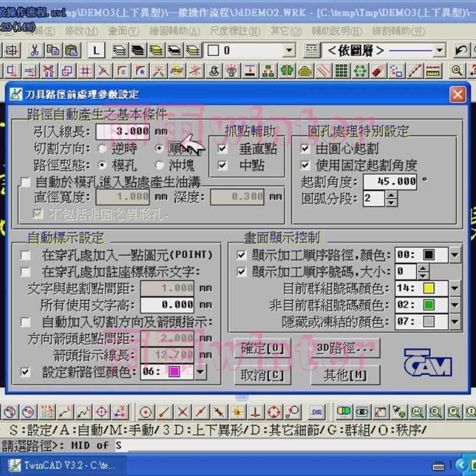
Task: Click the L layer button icon
Action: pyautogui.click(x=96, y=51)
